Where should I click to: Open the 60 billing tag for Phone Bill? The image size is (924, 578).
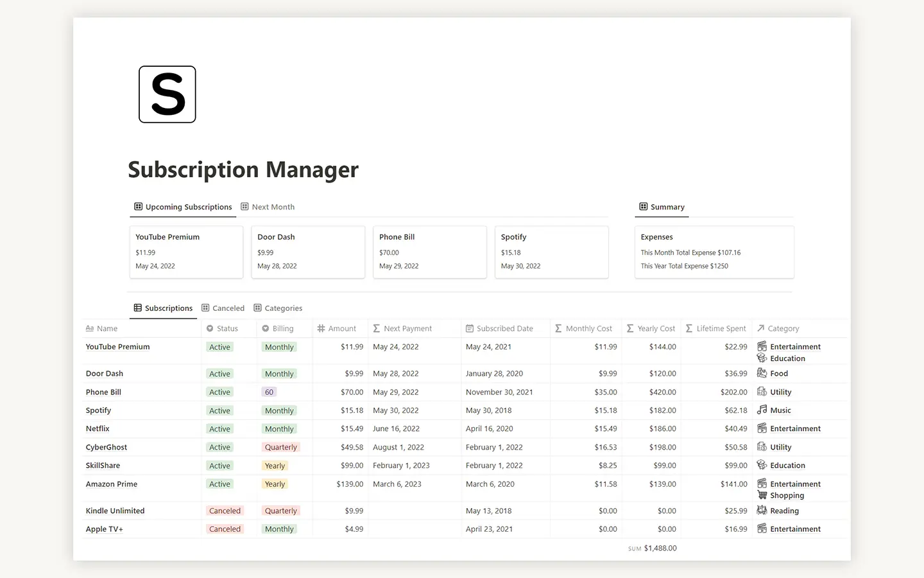click(x=269, y=392)
